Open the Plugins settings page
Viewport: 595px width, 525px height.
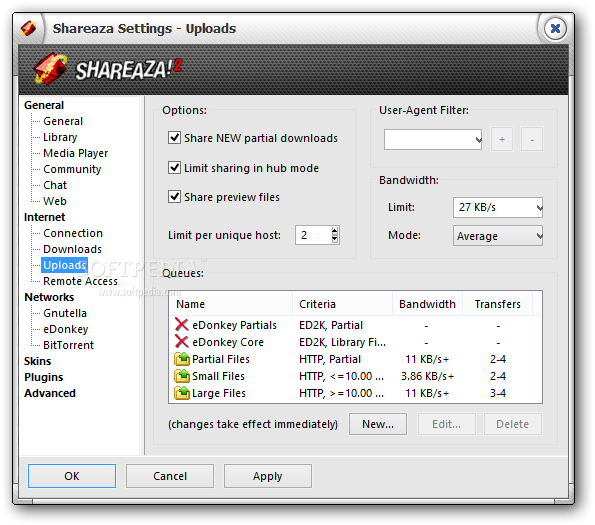(43, 377)
